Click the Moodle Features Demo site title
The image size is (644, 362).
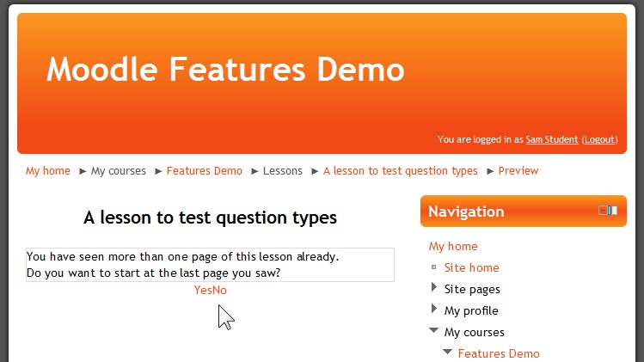coord(225,70)
